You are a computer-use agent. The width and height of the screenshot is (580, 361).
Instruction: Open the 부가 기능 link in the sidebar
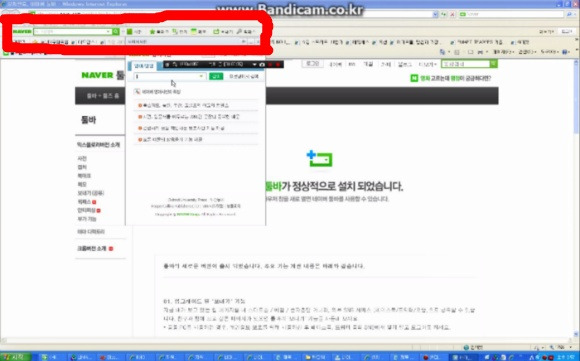(87, 219)
